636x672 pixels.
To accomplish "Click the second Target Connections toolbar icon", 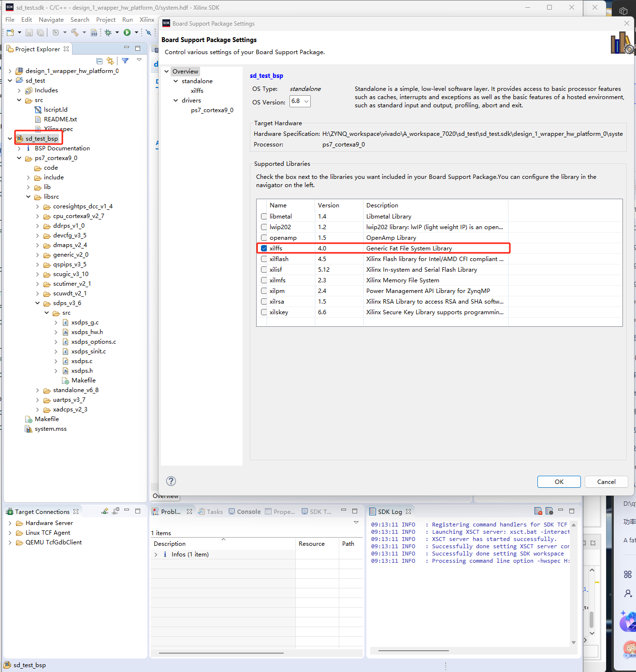I will [x=116, y=511].
